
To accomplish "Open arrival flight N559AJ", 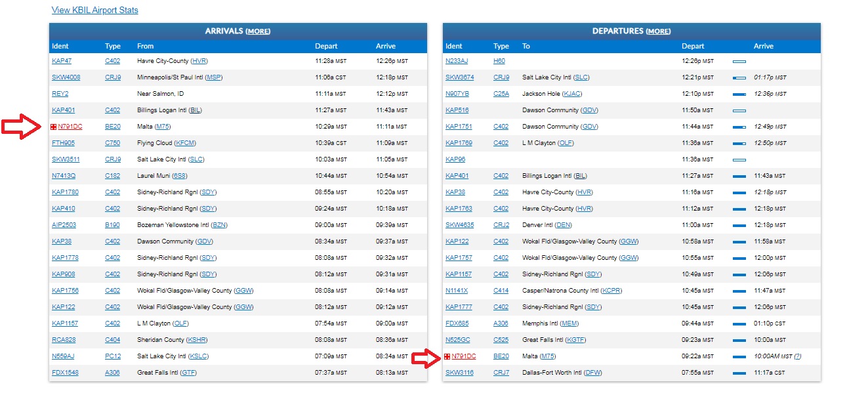I will coord(63,356).
